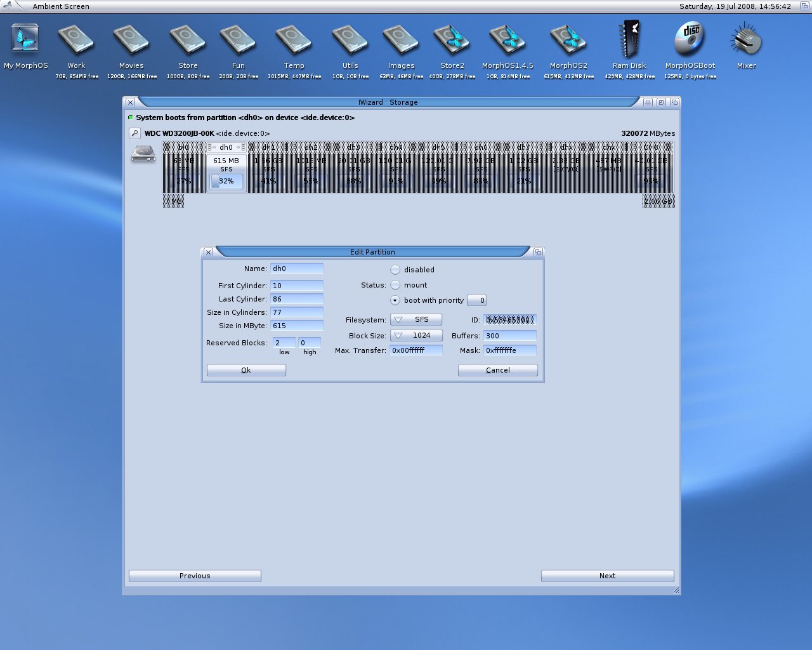Click the Name input field containing dh0
812x650 pixels.
[x=297, y=269]
